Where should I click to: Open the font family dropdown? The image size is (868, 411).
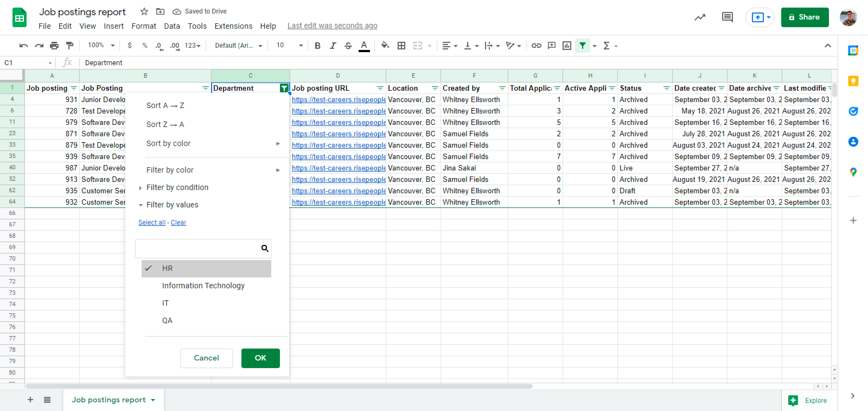(x=238, y=46)
